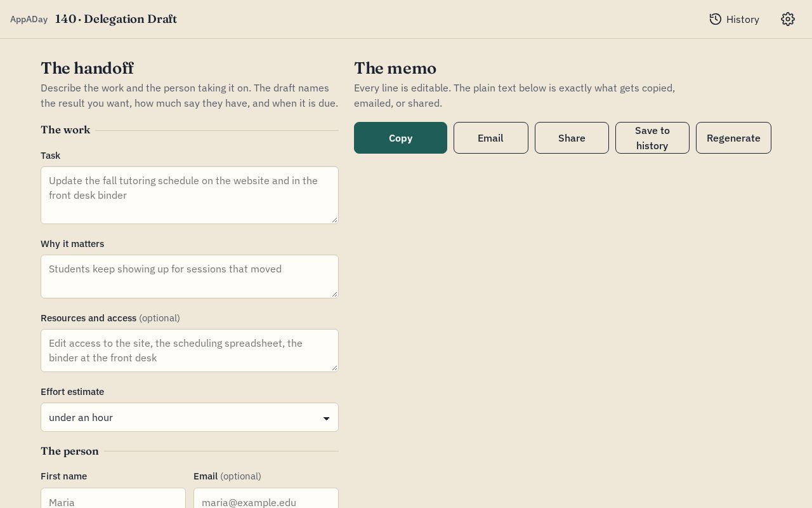Click the 'Why it matters' label
Screen dimensions: 812x508
point(72,244)
